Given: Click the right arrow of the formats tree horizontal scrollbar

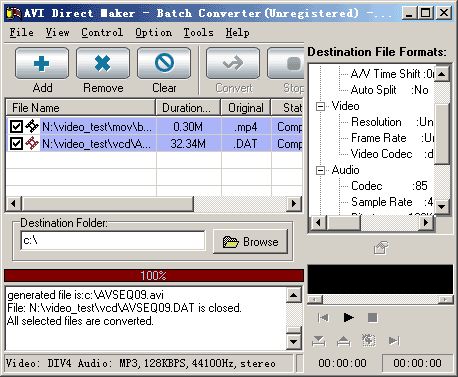Looking at the screenshot, I should [x=426, y=222].
